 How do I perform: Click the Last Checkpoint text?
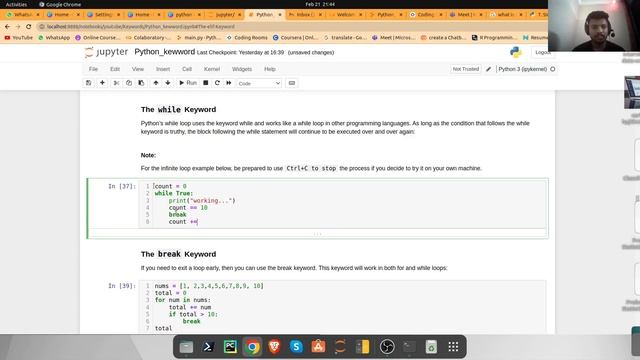[240, 53]
